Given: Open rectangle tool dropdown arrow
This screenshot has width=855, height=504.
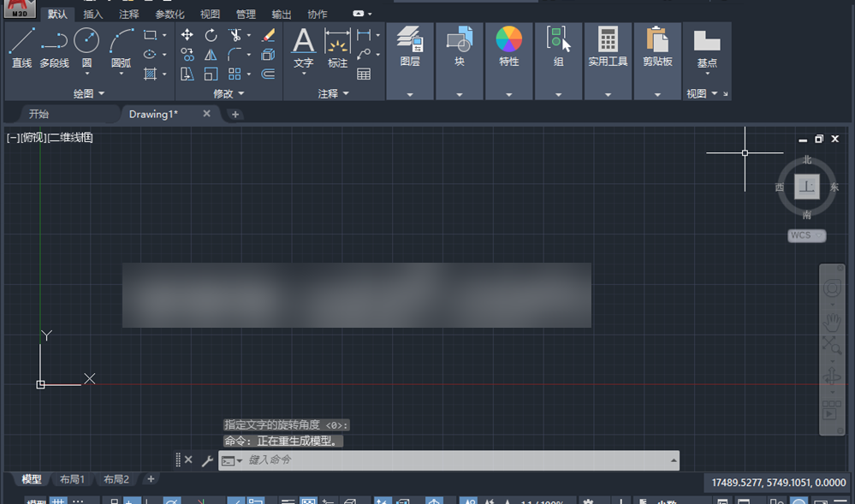Looking at the screenshot, I should click(x=164, y=35).
